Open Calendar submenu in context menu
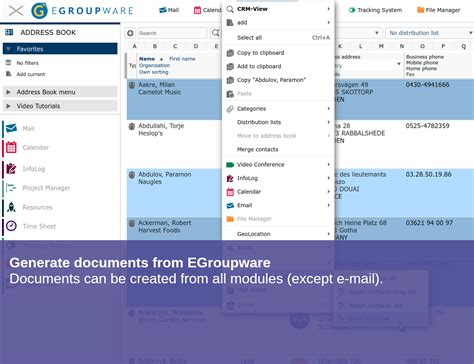Image resolution: width=474 pixels, height=364 pixels. [278, 192]
